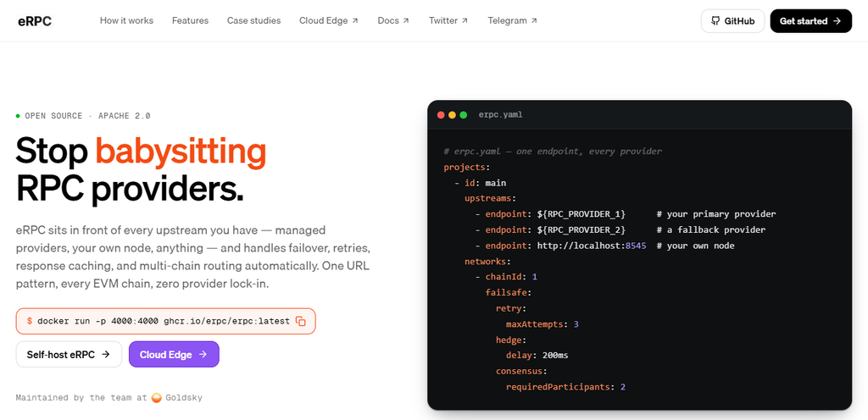The image size is (868, 420).
Task: Click the 'delay: 200ms' code line
Action: [x=537, y=356]
